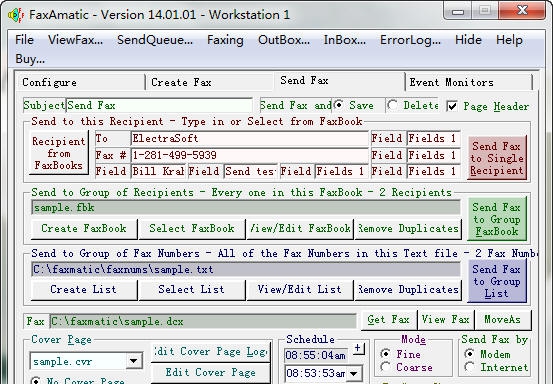Viewport: 553px width, 384px height.
Task: Click the C:\faxmatic\faxnums\sample.txt path field
Action: click(246, 269)
